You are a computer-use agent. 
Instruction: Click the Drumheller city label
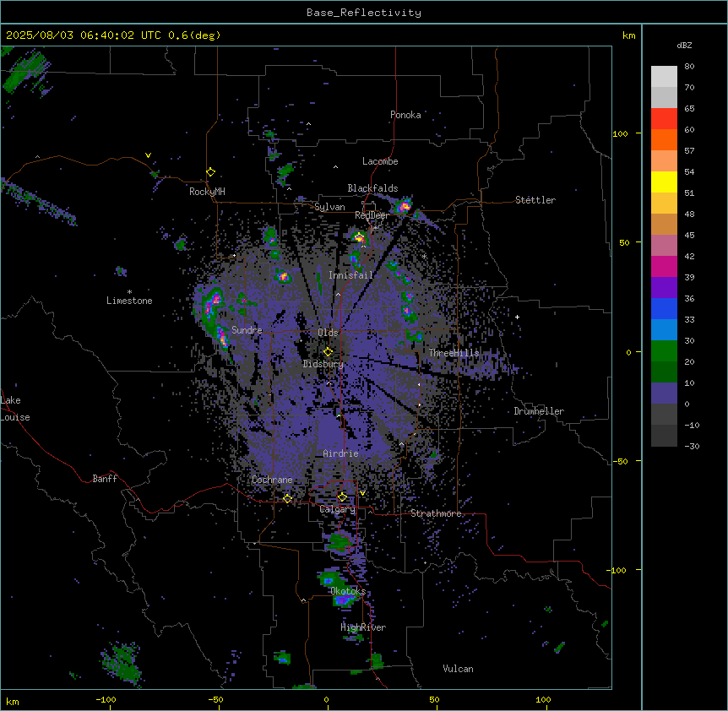pyautogui.click(x=539, y=411)
